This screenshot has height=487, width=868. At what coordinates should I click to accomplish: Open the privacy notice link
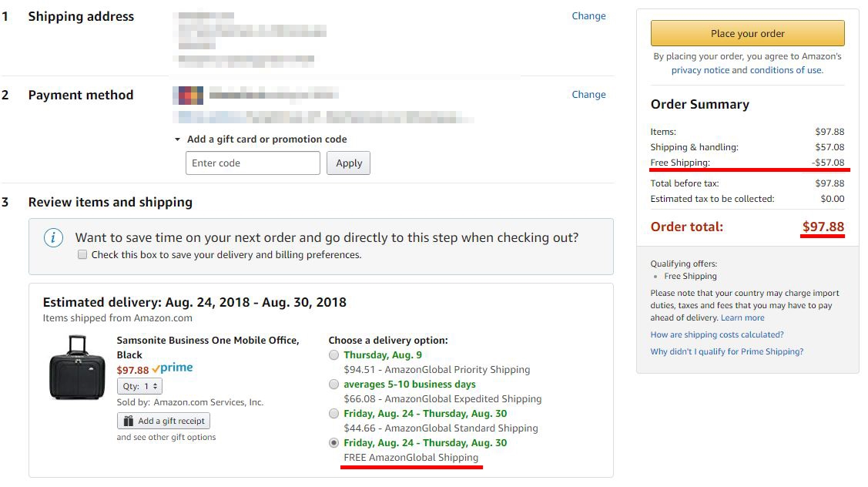(x=700, y=70)
